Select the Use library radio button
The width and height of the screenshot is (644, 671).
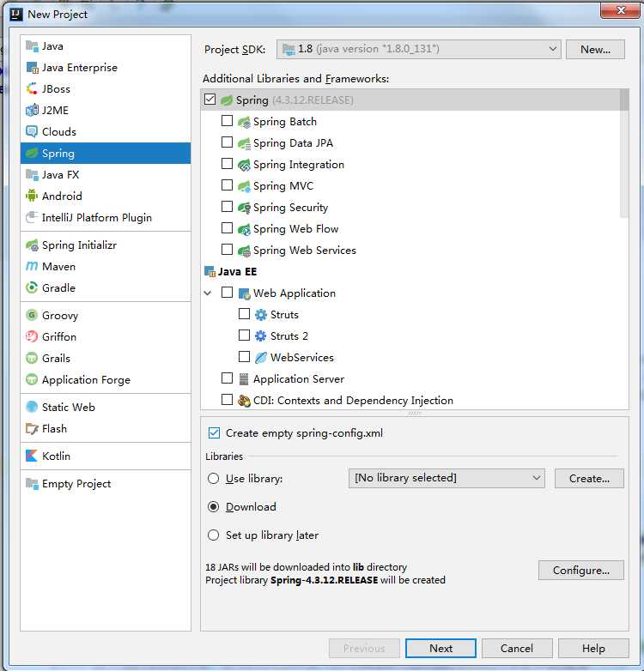[213, 478]
